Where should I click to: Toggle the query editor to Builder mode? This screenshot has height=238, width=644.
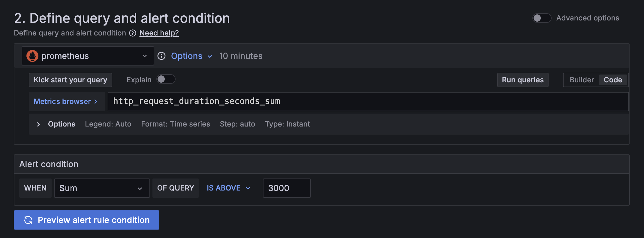[582, 80]
